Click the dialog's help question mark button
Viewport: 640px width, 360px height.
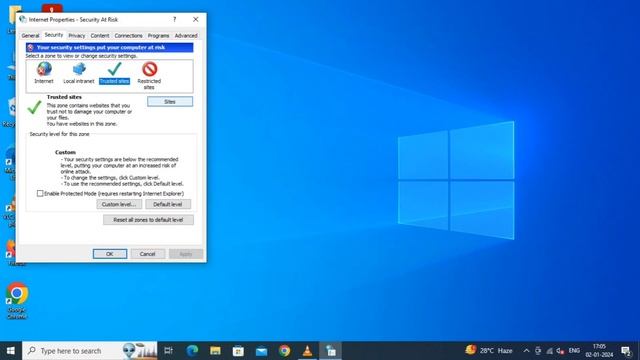pyautogui.click(x=174, y=19)
